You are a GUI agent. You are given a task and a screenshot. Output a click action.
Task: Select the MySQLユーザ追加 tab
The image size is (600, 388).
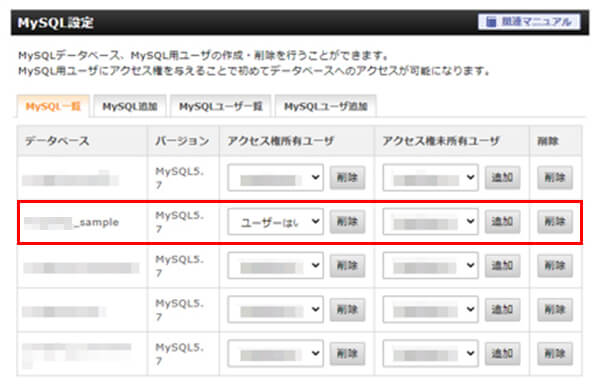coord(326,106)
